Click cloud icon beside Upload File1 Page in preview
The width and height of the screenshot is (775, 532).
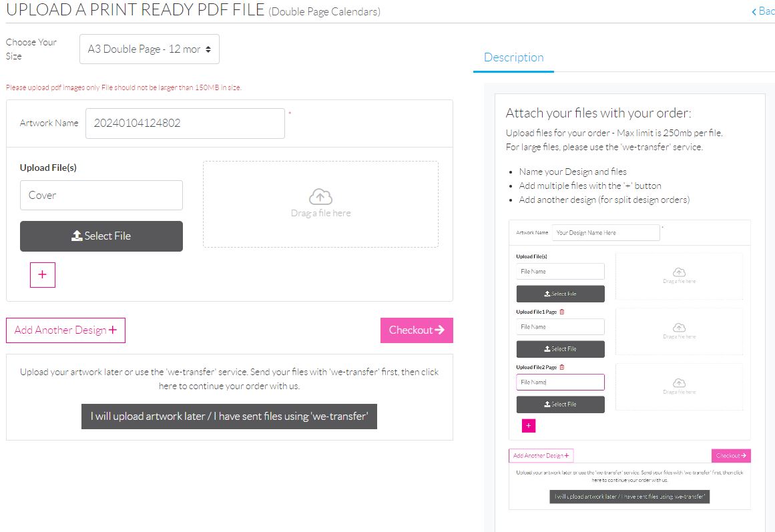[679, 327]
